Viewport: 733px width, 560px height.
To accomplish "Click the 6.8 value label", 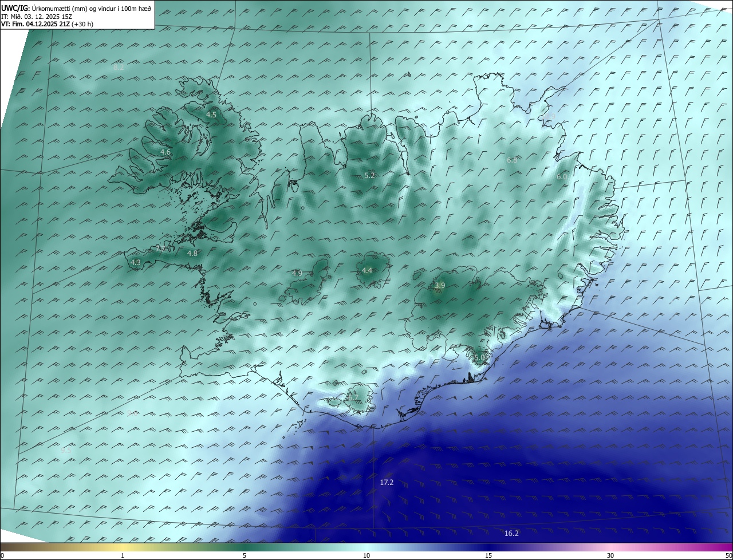I will pos(512,160).
